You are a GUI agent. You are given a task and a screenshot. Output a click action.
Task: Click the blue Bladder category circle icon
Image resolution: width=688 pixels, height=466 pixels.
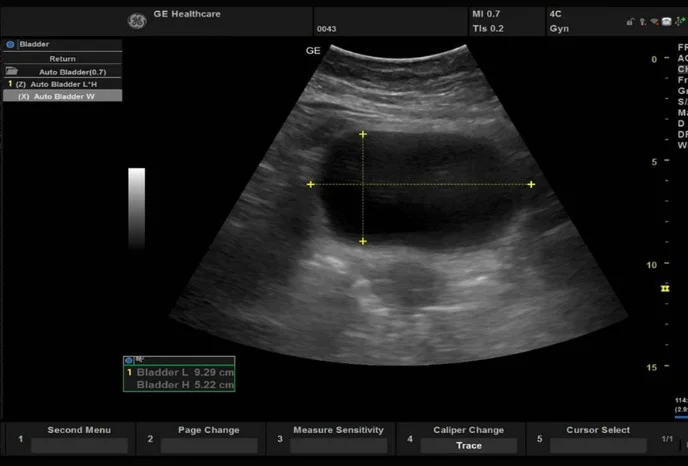[x=10, y=45]
